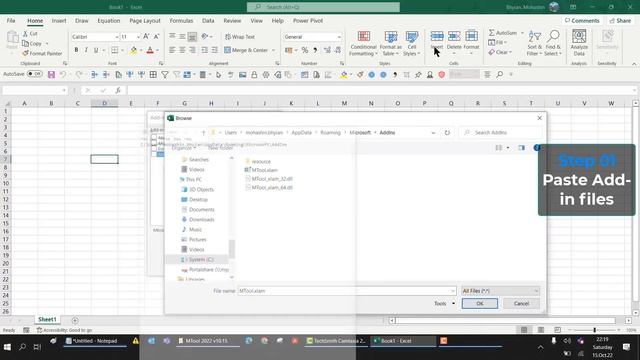Open Cell Styles gallery
The image size is (640, 360).
pos(411,43)
